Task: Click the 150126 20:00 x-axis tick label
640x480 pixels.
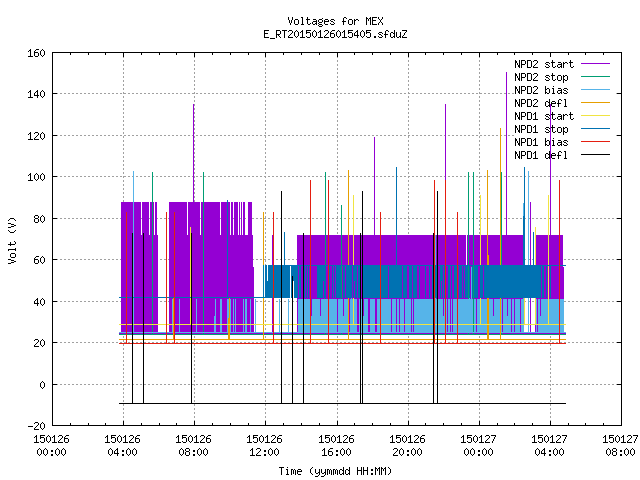Action: point(407,446)
